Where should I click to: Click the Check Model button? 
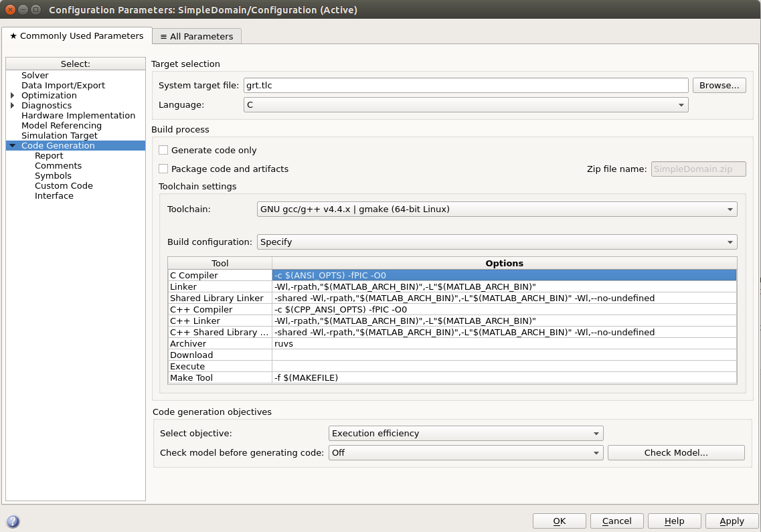pos(675,452)
